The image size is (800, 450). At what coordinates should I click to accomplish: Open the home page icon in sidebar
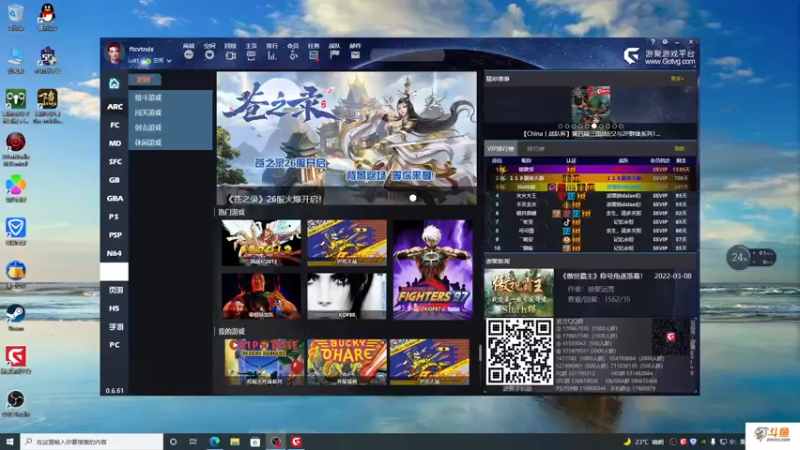pyautogui.click(x=114, y=83)
